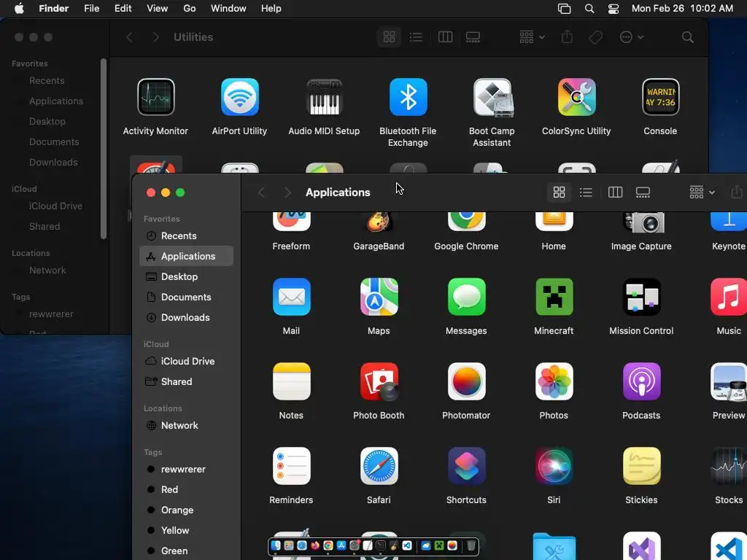Screen dimensions: 747x560
Task: Switch Utilities window to list view
Action: point(416,37)
